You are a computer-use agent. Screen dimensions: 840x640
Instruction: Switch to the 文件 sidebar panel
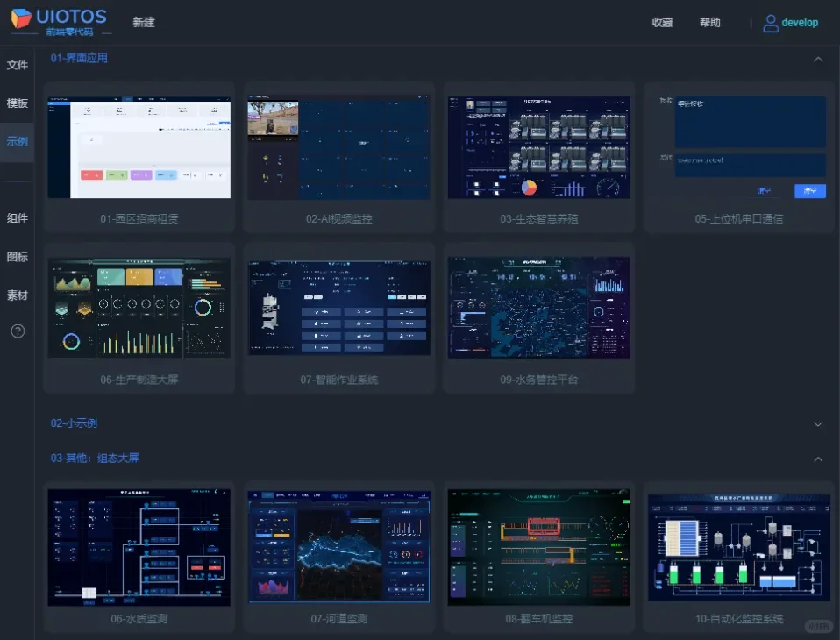(x=17, y=64)
